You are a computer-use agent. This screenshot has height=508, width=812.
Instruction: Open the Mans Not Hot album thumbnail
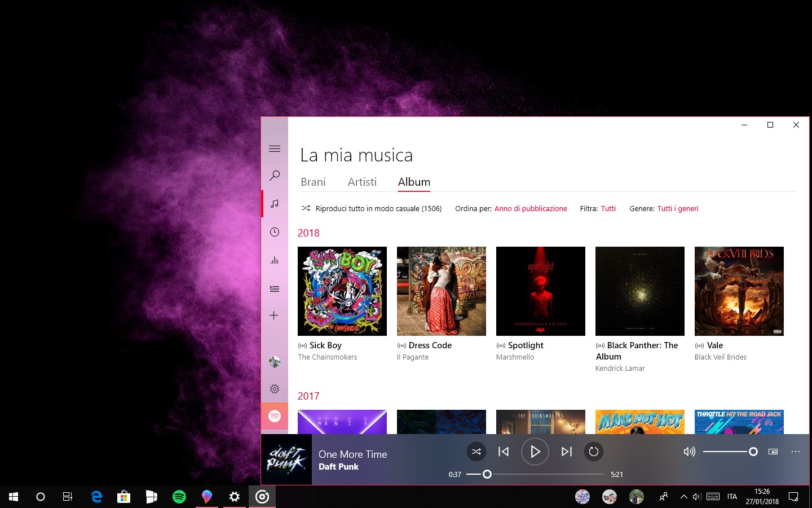click(x=640, y=422)
